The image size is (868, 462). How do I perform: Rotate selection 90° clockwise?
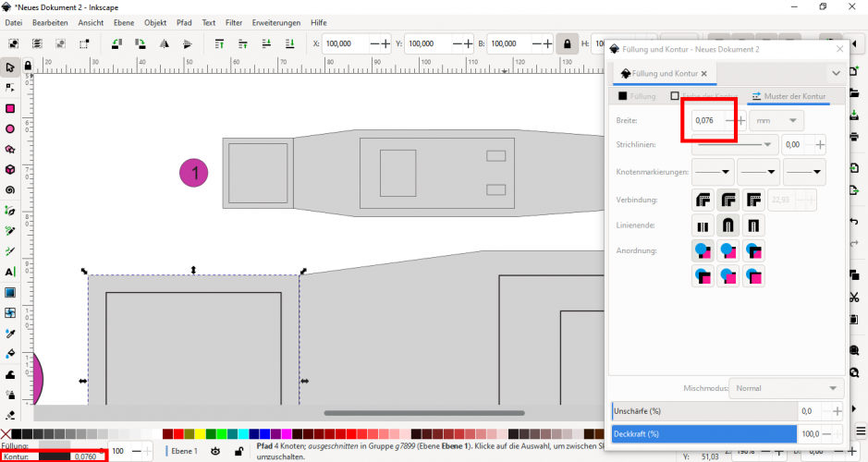click(x=141, y=43)
